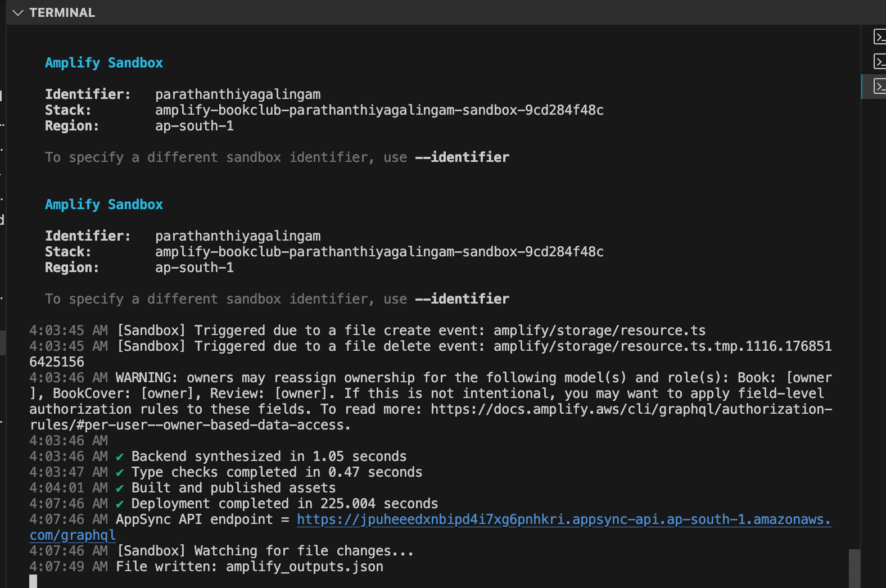
Task: Click the green checkmark beside Backend synthesized
Action: pyautogui.click(x=120, y=456)
